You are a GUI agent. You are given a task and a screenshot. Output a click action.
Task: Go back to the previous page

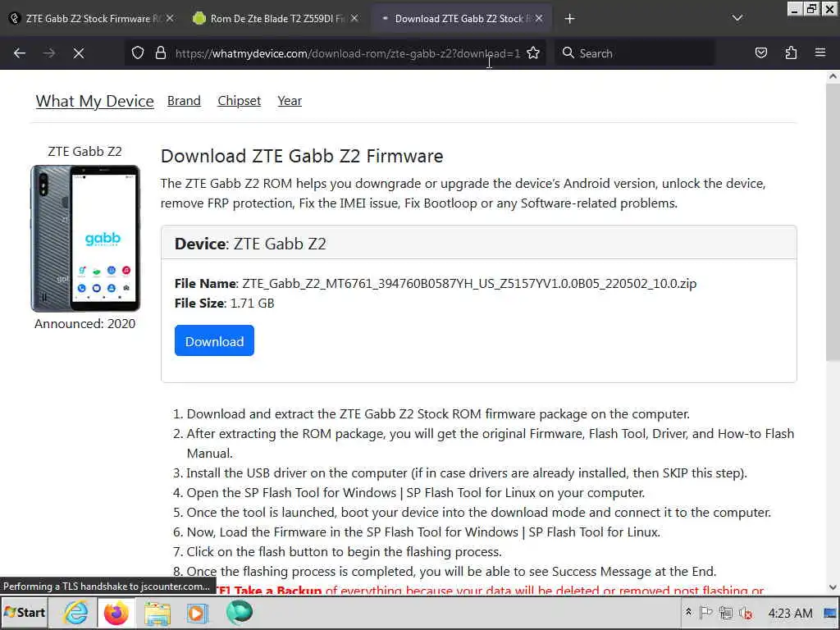(x=20, y=53)
